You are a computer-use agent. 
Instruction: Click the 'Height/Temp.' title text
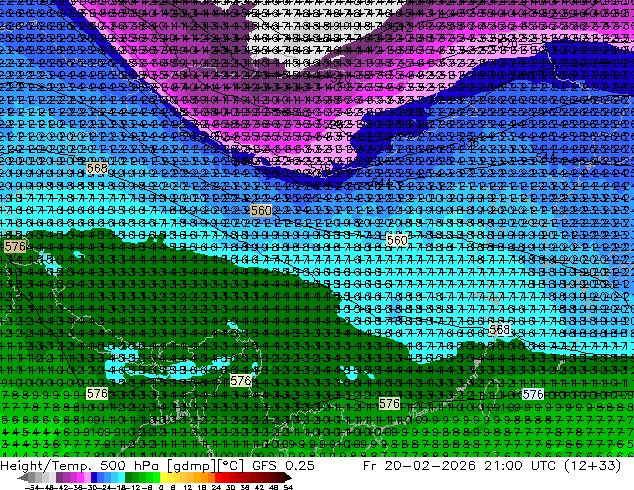[x=47, y=465]
